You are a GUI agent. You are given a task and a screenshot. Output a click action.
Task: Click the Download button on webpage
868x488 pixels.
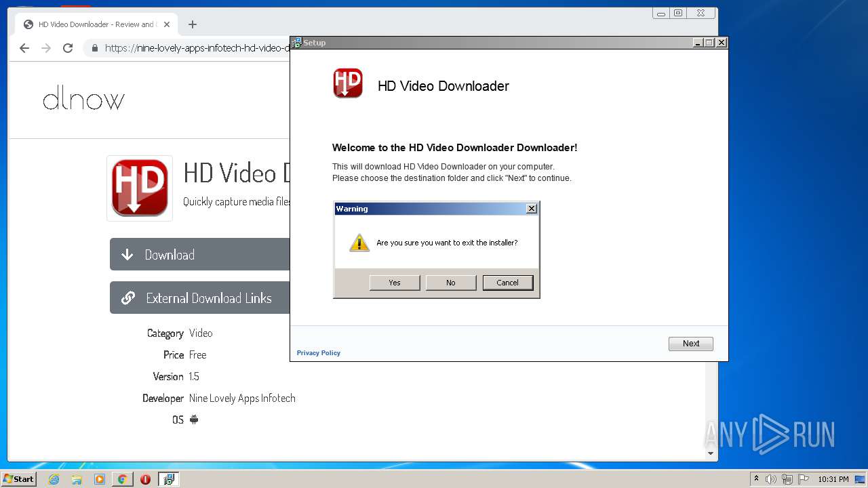(x=200, y=254)
